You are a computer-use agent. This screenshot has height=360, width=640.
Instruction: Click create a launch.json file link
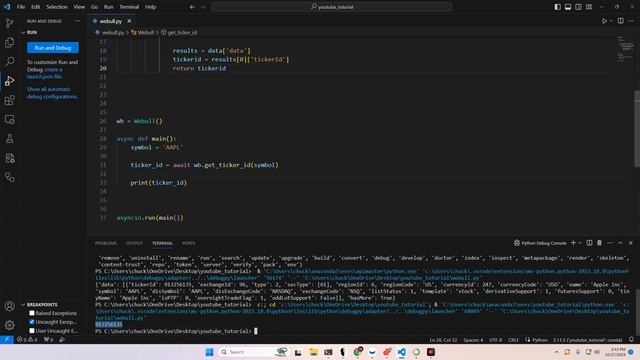pos(46,73)
